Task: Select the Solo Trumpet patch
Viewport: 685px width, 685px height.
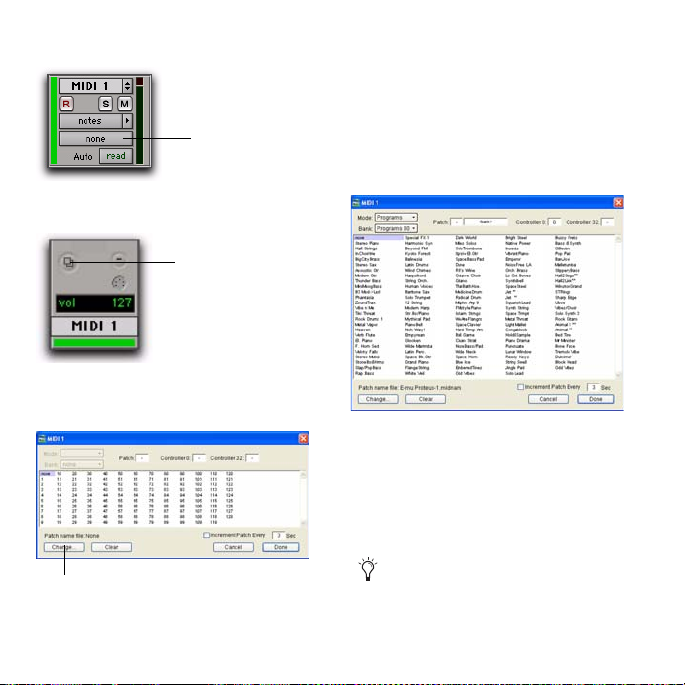Action: pyautogui.click(x=418, y=298)
